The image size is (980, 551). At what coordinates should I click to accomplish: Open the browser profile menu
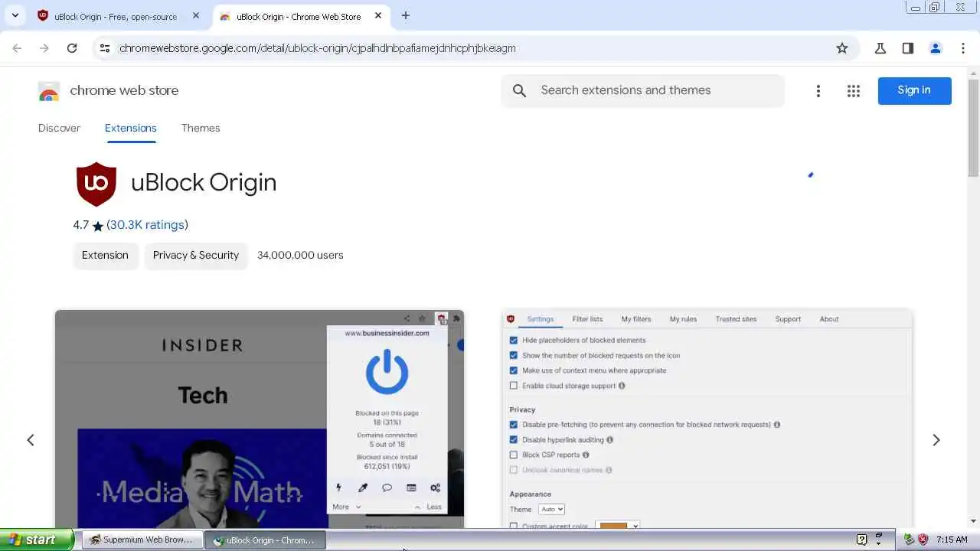[936, 47]
